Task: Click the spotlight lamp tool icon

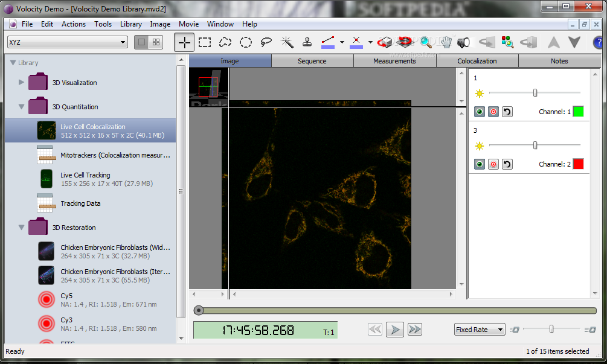Action: tap(463, 42)
